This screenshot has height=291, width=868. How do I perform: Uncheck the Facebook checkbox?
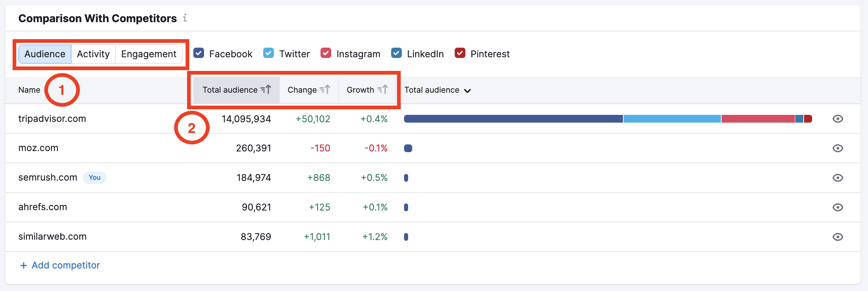click(199, 53)
